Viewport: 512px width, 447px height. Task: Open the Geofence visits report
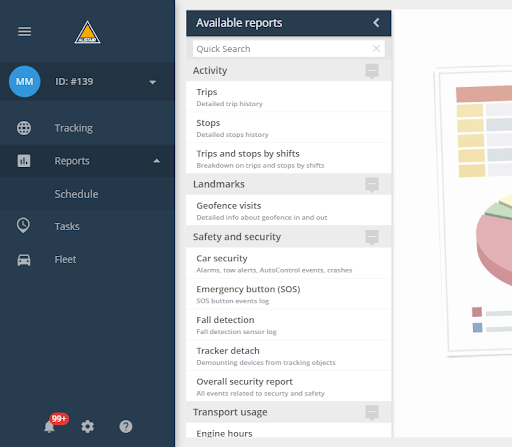tap(289, 210)
